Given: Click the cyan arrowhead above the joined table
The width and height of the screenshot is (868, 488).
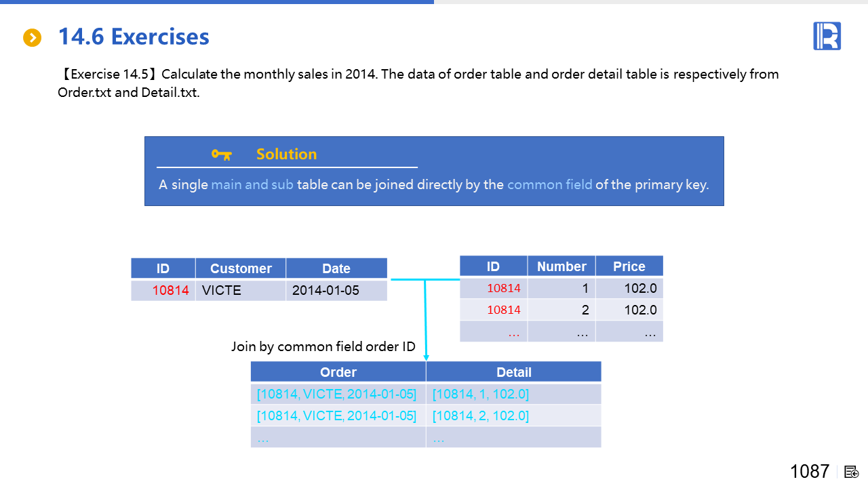Looking at the screenshot, I should pyautogui.click(x=426, y=356).
